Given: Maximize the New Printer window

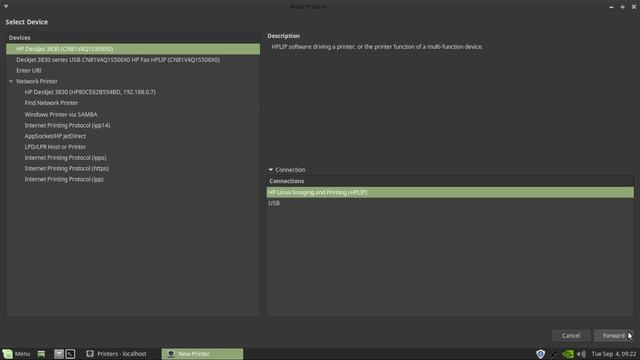Looking at the screenshot, I should (622, 7).
